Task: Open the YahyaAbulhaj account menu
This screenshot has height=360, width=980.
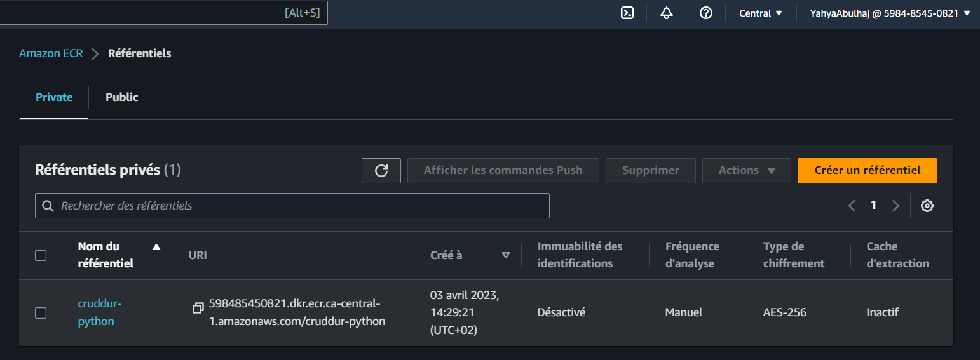Action: coord(890,13)
